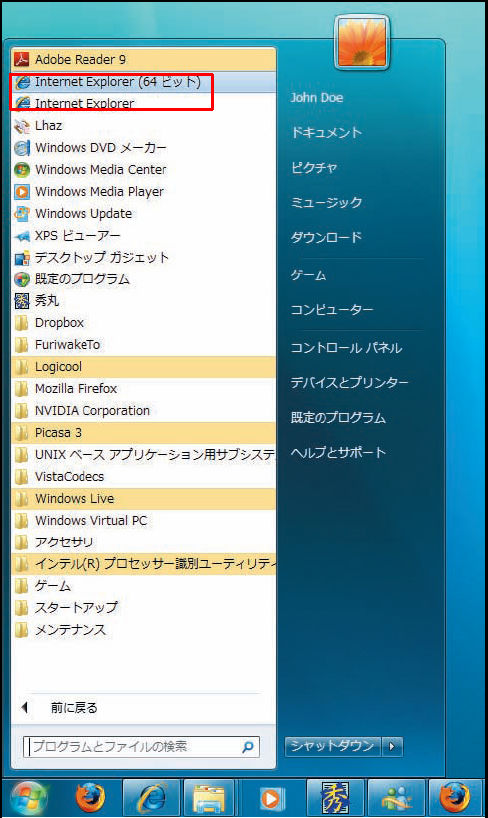488x818 pixels.
Task: Click the シャットダウン button
Action: pyautogui.click(x=333, y=747)
